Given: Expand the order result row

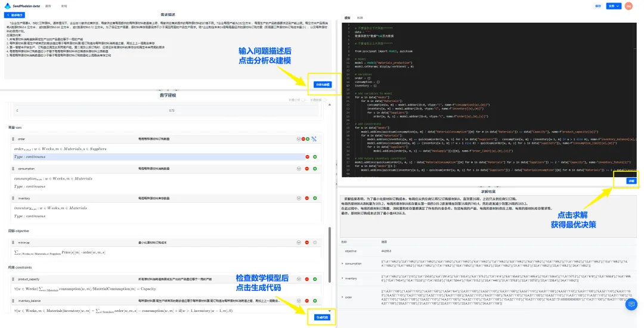Looking at the screenshot, I should (x=342, y=297).
